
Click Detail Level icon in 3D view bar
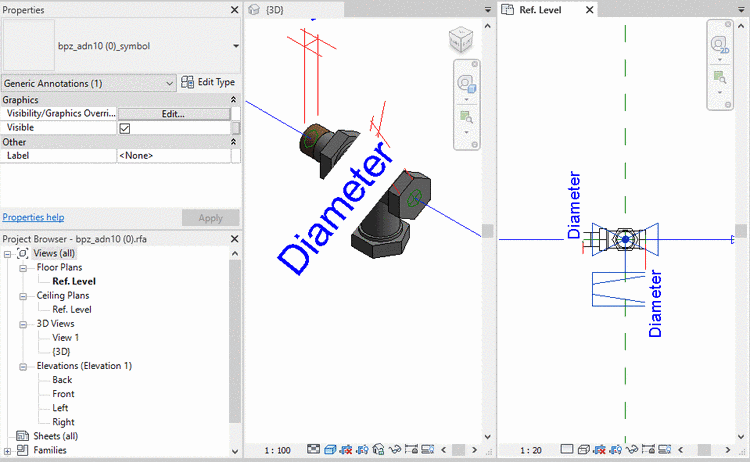pos(313,449)
